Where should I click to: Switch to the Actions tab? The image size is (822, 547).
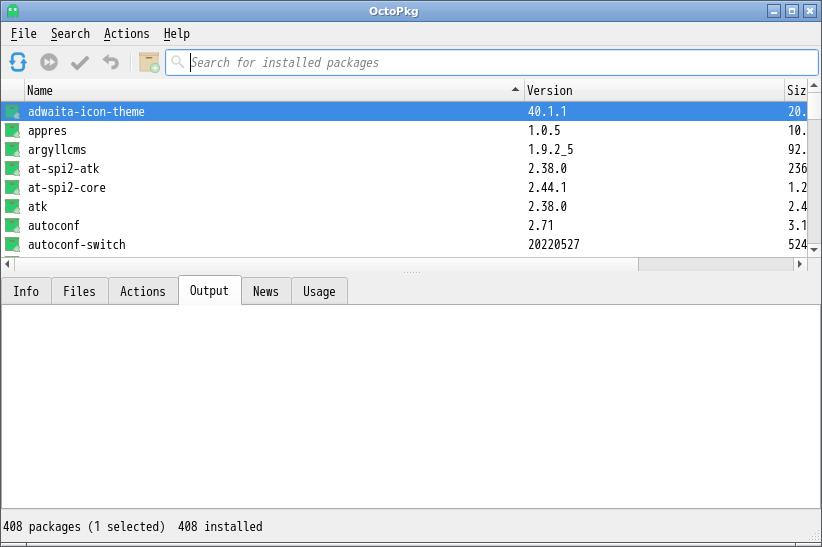(143, 291)
